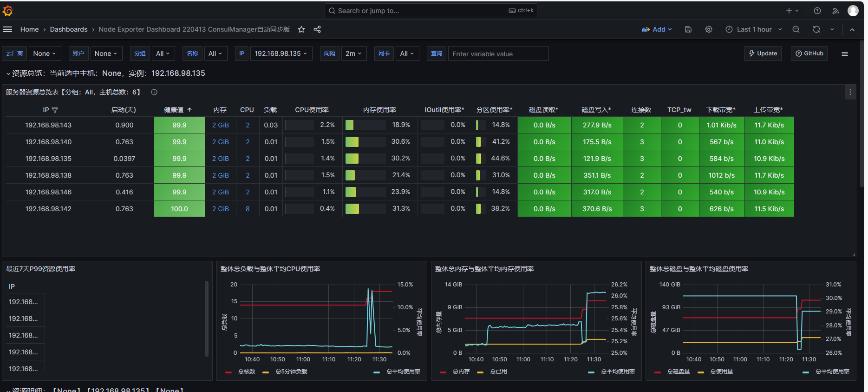Screen dimensions: 868x392
Task: Open the auto-refresh interval dropdown
Action: point(832,29)
